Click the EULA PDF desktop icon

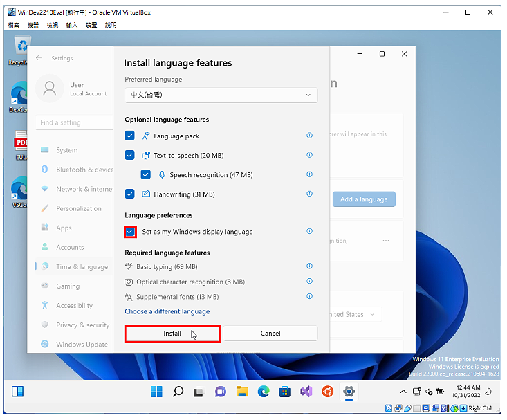(x=20, y=145)
